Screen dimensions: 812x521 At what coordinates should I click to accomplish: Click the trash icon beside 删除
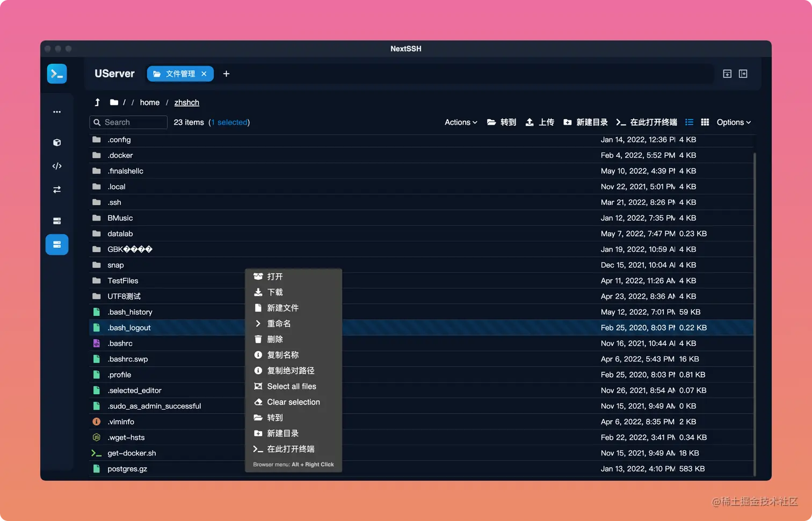pyautogui.click(x=258, y=339)
